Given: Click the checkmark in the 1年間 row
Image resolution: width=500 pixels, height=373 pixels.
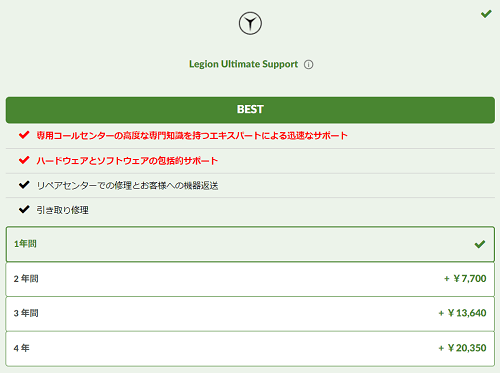Looking at the screenshot, I should (x=480, y=244).
